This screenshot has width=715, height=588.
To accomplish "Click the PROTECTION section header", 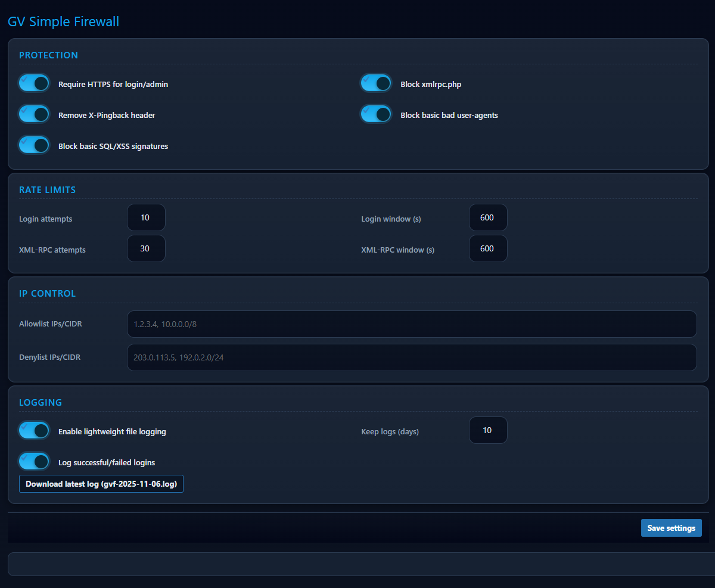I will coord(48,55).
